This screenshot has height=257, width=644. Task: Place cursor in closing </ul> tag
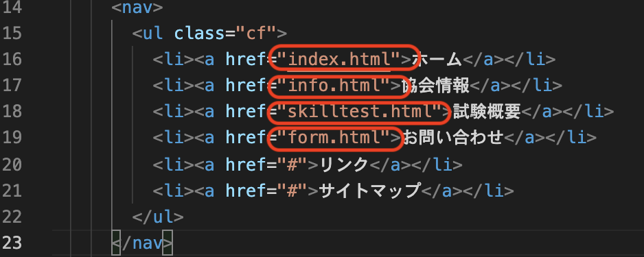(x=158, y=217)
